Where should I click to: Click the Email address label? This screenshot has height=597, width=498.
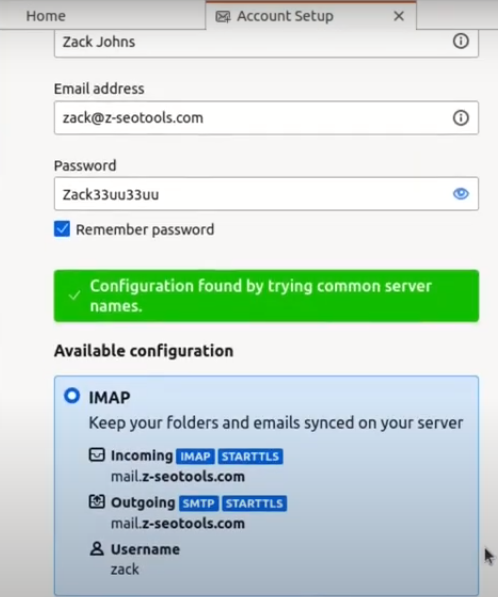[99, 89]
